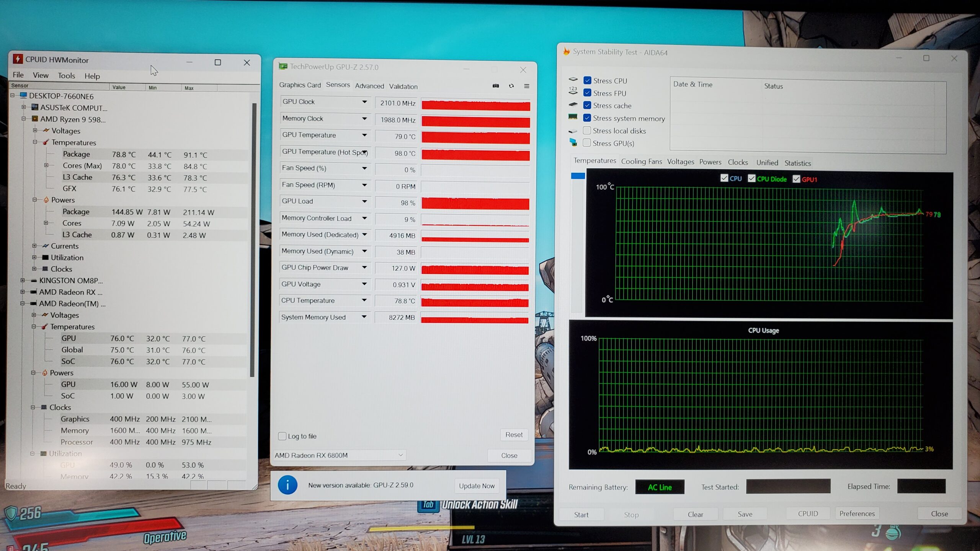This screenshot has width=980, height=551.
Task: Click the HWMonitor lightning bolt app icon
Action: tap(18, 59)
